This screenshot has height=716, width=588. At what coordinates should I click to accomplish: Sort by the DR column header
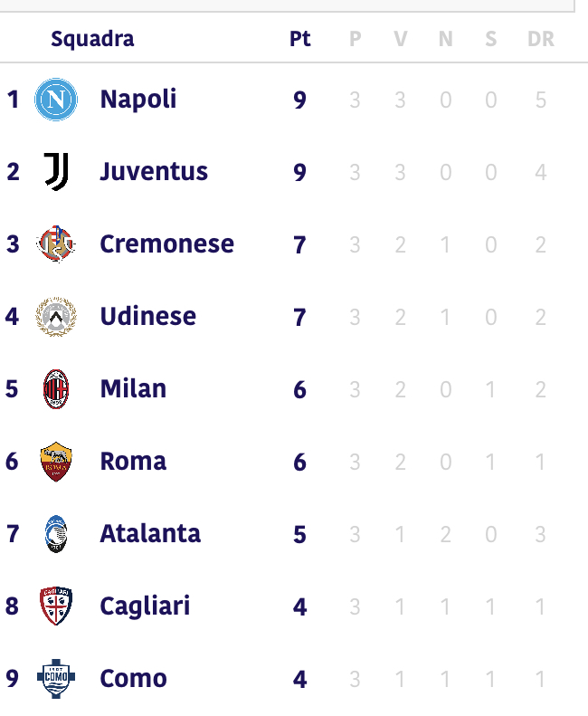[x=541, y=39]
